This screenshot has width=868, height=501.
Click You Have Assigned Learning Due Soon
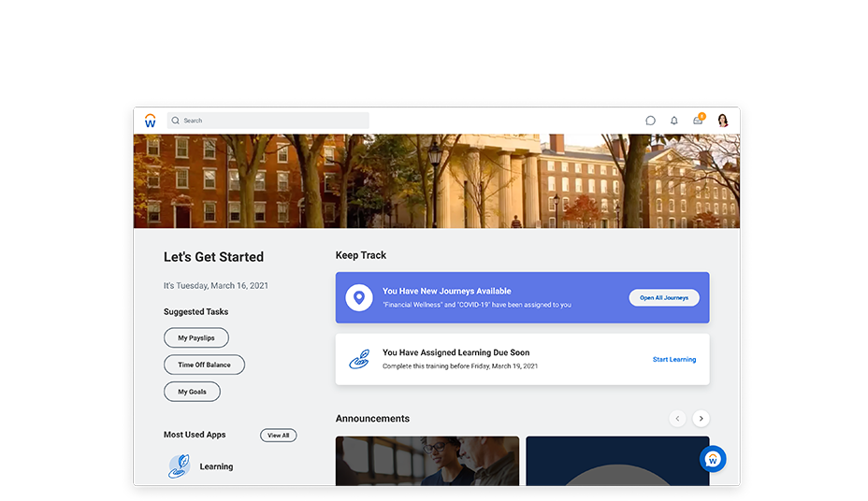(x=456, y=352)
